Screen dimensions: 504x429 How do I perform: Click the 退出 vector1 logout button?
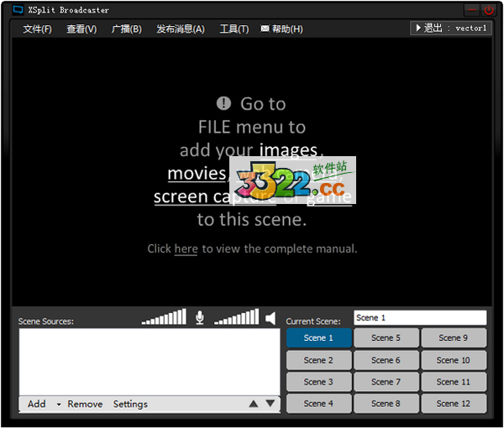(x=450, y=29)
